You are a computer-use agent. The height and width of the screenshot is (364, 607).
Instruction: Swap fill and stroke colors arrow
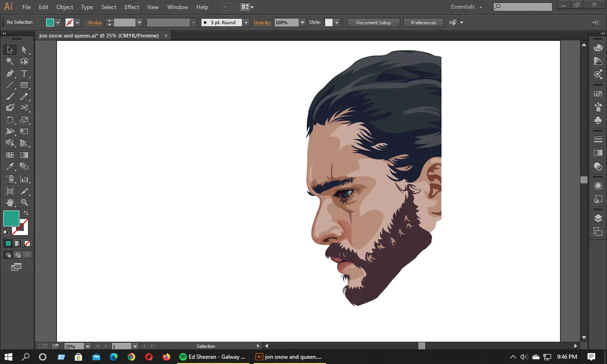(26, 213)
